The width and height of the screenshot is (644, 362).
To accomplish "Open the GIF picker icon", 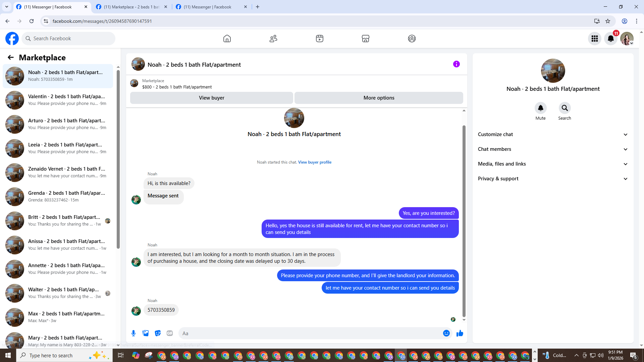I will 170,333.
